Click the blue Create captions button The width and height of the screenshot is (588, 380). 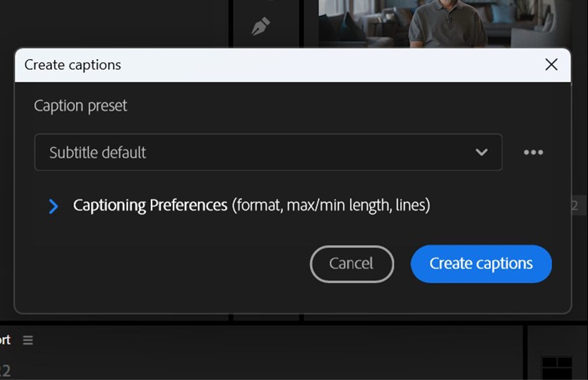[481, 263]
